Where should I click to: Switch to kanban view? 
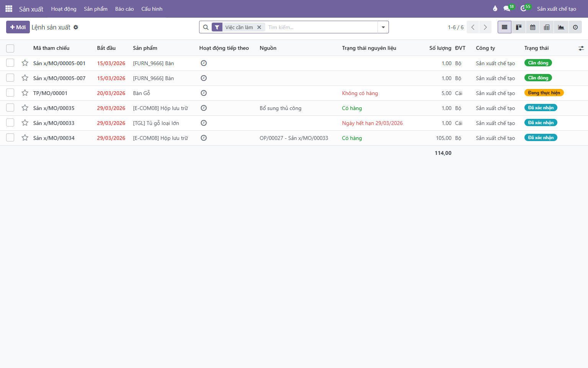(x=519, y=27)
